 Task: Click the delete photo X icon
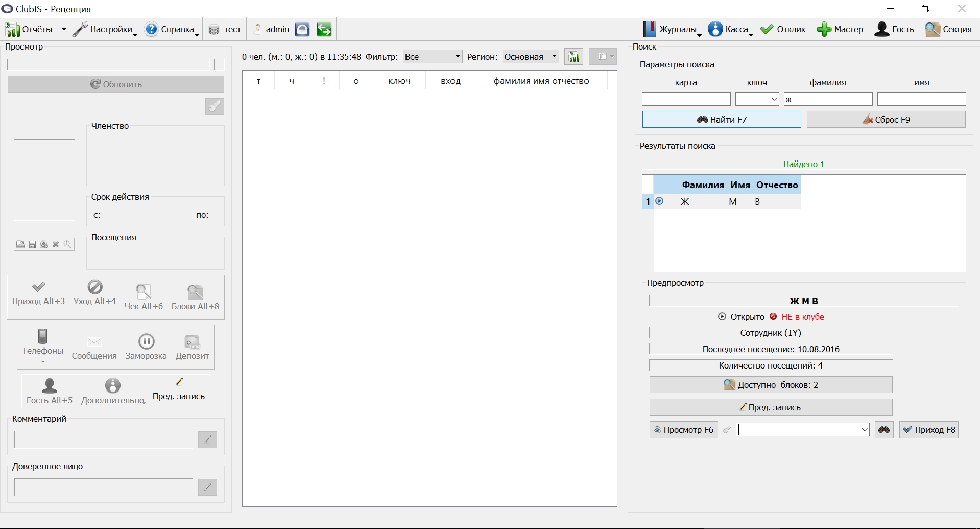(x=56, y=244)
